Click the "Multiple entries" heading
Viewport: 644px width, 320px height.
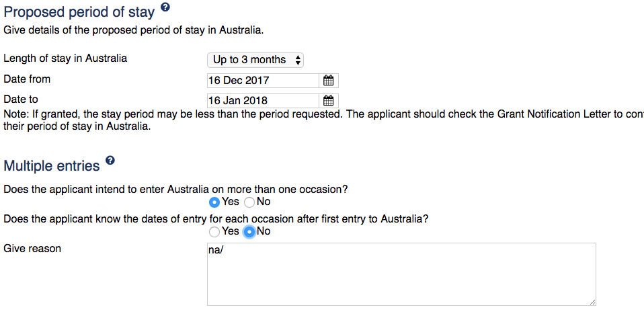point(52,165)
